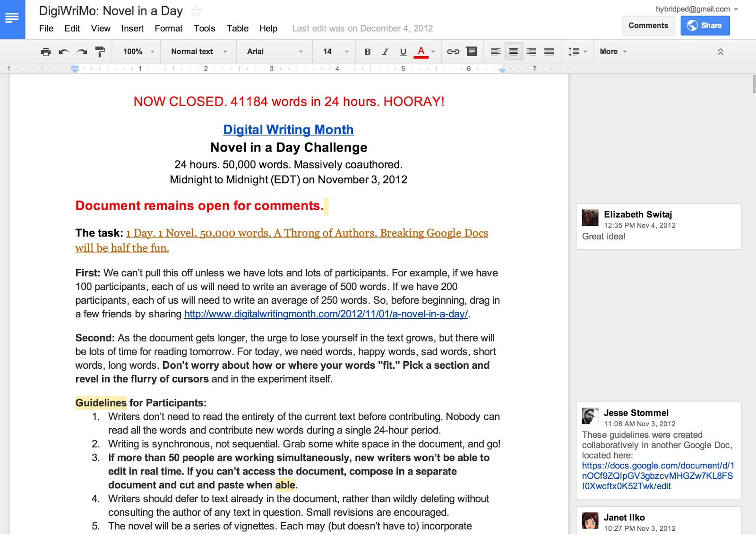Open the docs.google.com link in Jesse's comment

click(x=658, y=476)
